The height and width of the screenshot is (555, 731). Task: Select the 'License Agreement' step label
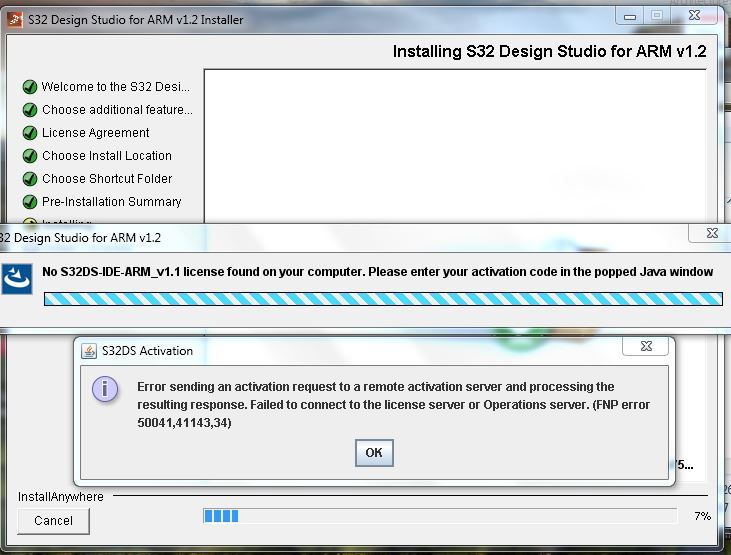click(96, 133)
